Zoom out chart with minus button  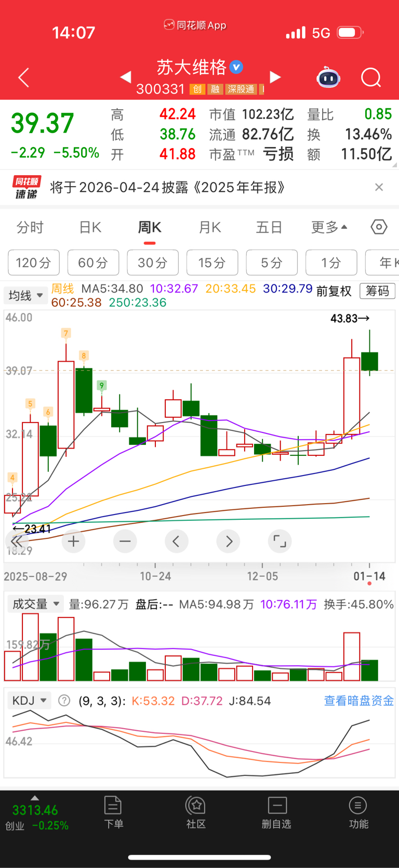(x=125, y=542)
